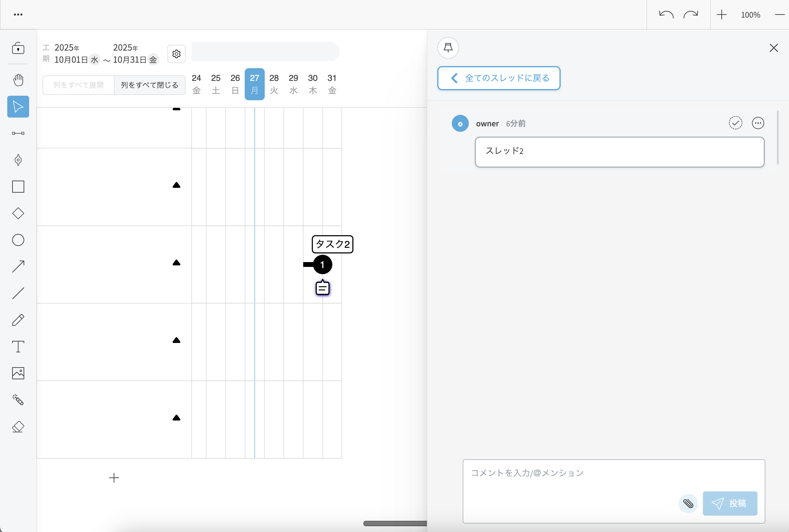The height and width of the screenshot is (532, 789).
Task: Select the 27 月 date column header
Action: pos(254,84)
